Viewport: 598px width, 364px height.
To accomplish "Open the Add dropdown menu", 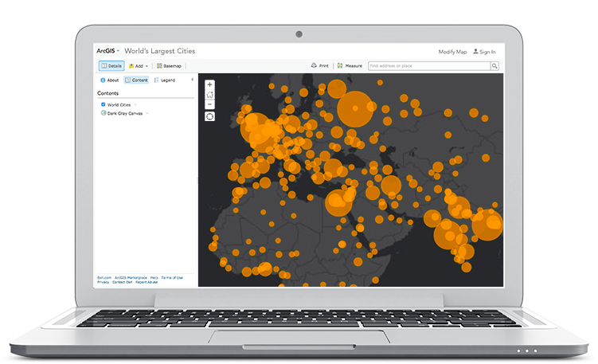I will (x=139, y=66).
